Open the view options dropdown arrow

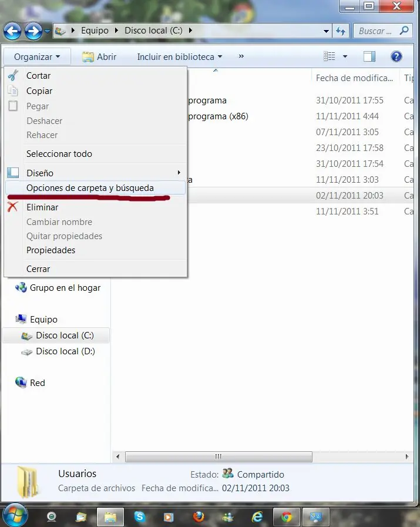(345, 56)
